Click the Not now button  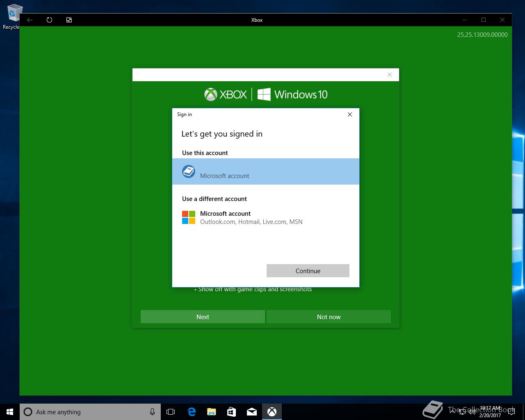[x=329, y=317]
